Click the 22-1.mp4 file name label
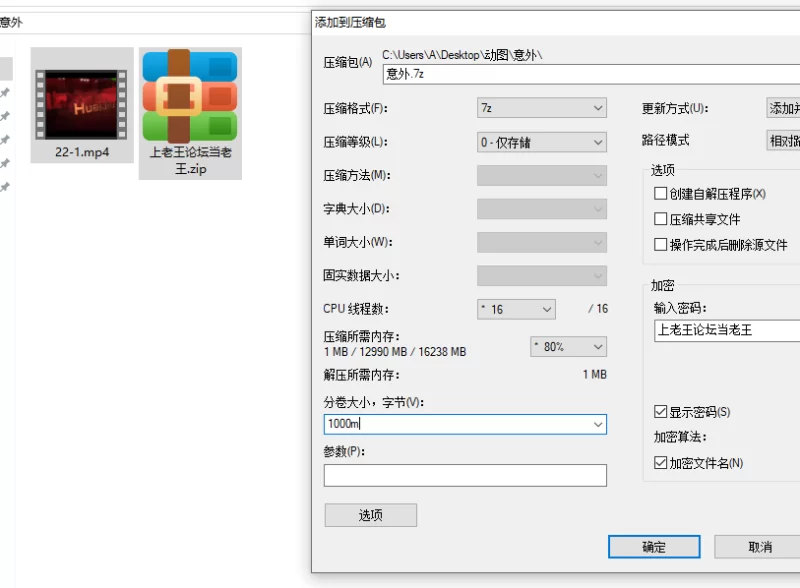The image size is (800, 588). click(x=82, y=152)
